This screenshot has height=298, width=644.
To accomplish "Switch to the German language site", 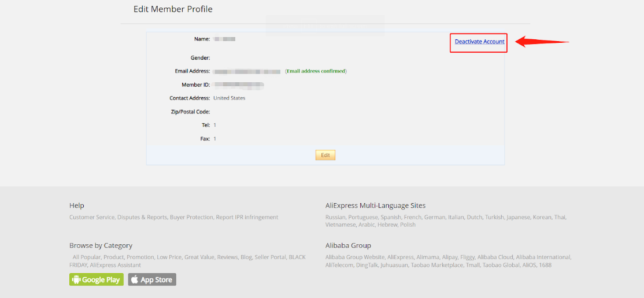I will click(435, 217).
